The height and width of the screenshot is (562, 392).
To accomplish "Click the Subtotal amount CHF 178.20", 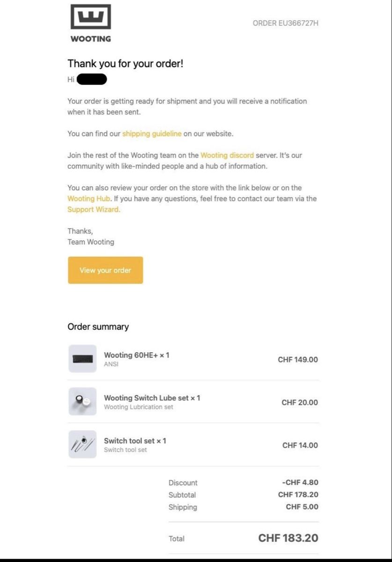I will (298, 495).
